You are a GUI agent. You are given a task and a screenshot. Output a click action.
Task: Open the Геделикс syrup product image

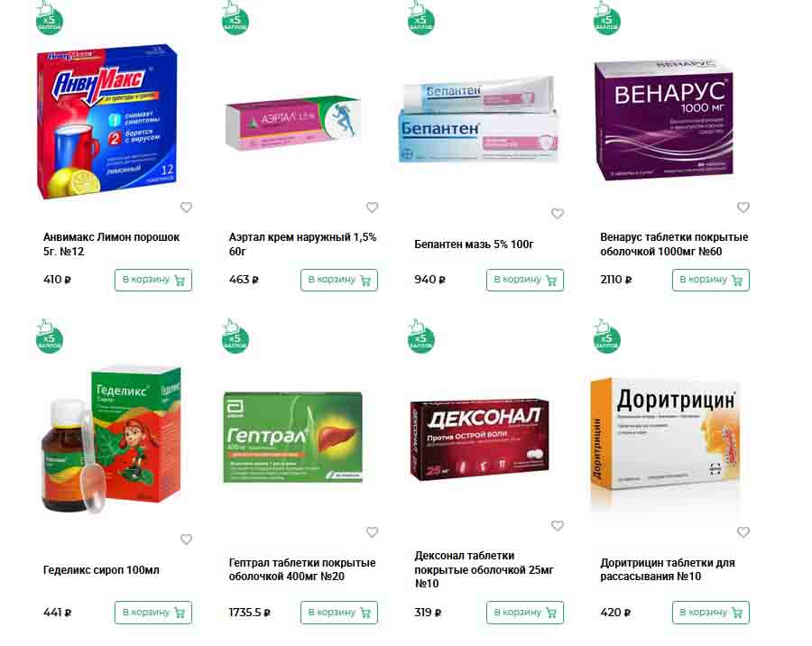111,439
